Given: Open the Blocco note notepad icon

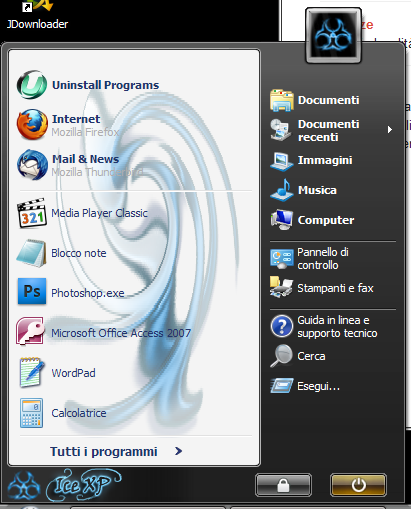Looking at the screenshot, I should (31, 253).
